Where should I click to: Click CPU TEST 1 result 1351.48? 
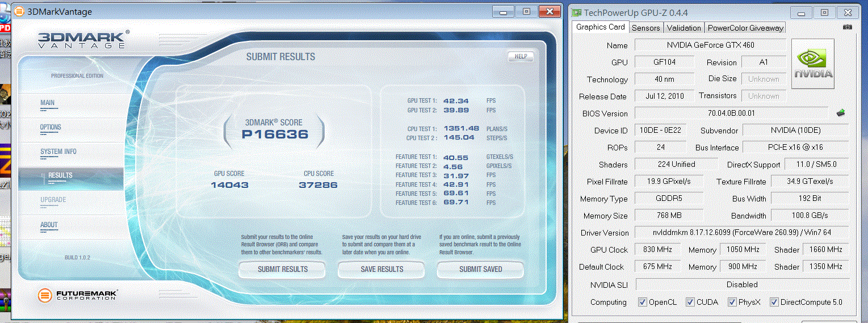click(x=462, y=128)
